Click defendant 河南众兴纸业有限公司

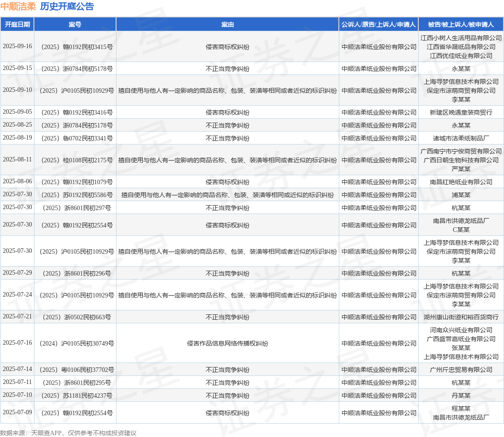click(x=461, y=330)
